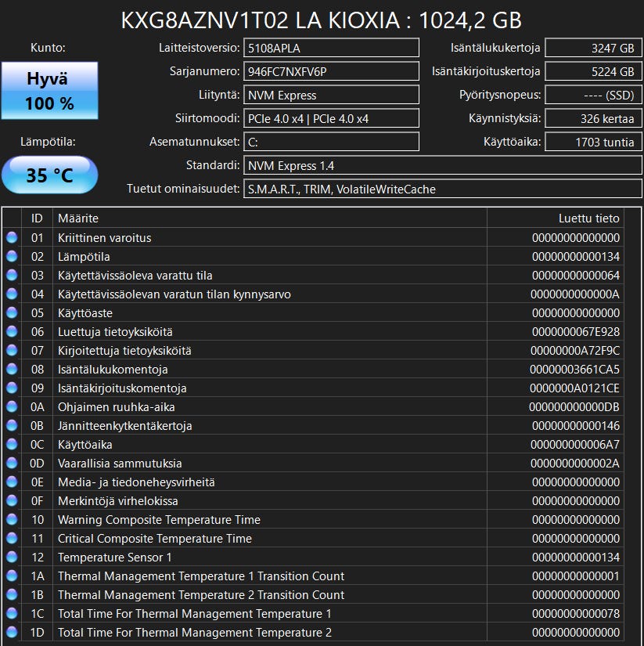This screenshot has width=644, height=646.
Task: Click the Lämpötila: label above the temperature
Action: click(48, 142)
